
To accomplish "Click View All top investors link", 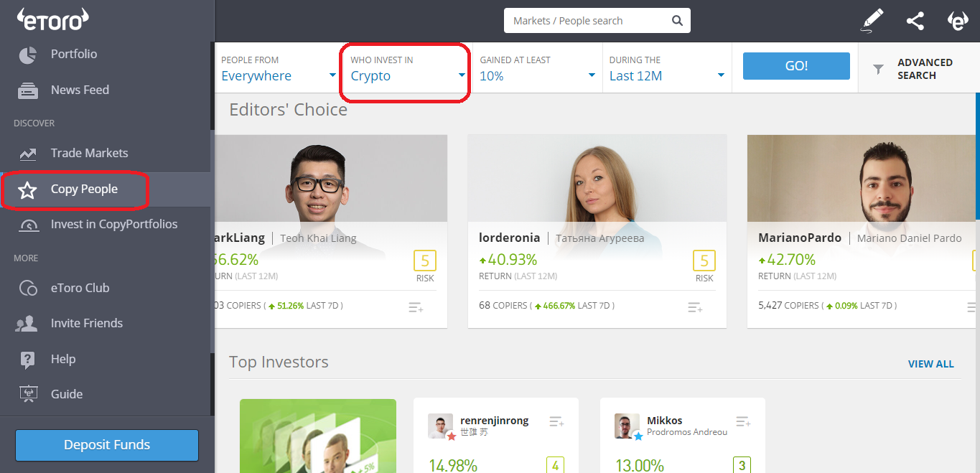I will tap(931, 365).
